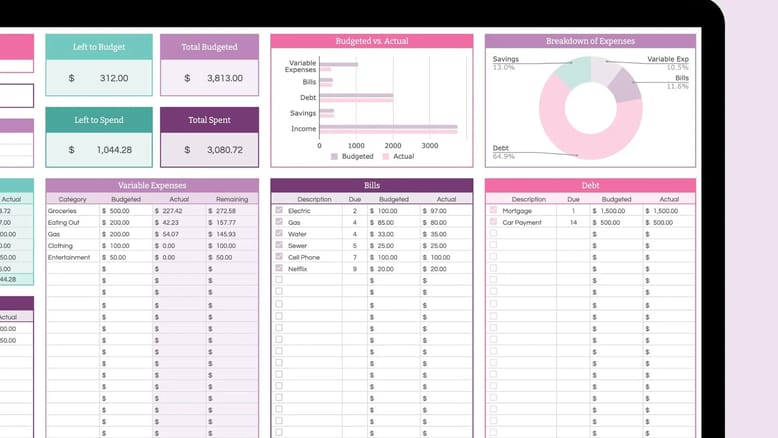Select the Total Spent value cell

(209, 150)
